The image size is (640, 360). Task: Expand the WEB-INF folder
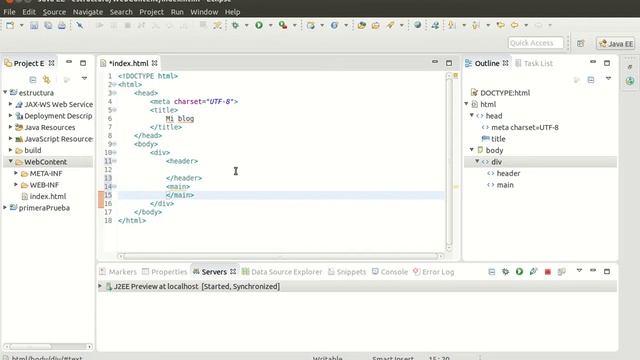coord(16,184)
